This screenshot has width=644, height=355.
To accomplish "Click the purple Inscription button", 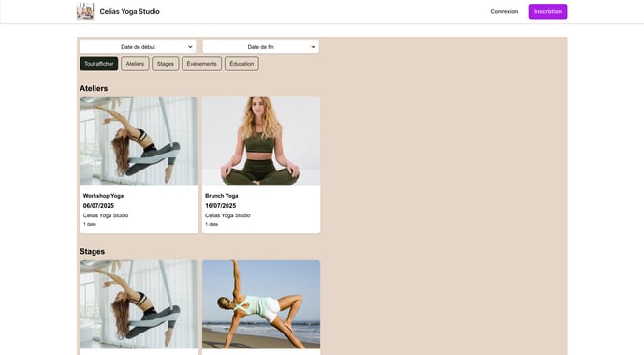I will pyautogui.click(x=548, y=11).
